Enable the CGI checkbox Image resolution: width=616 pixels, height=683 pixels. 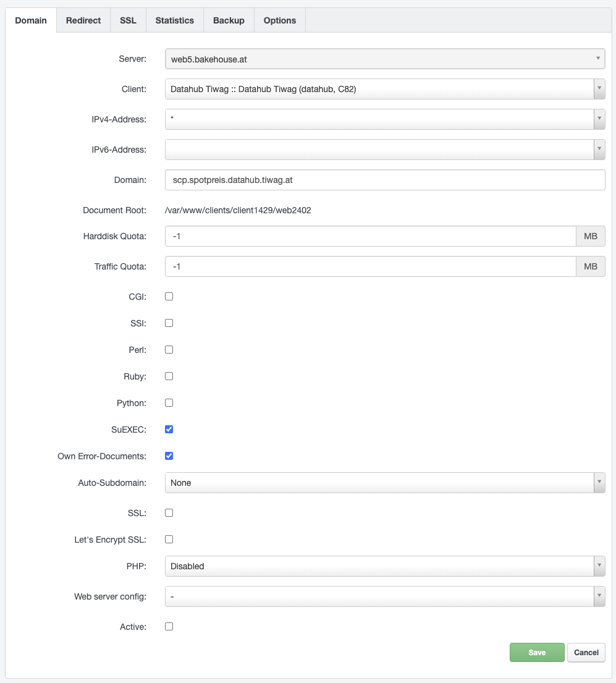(x=169, y=297)
